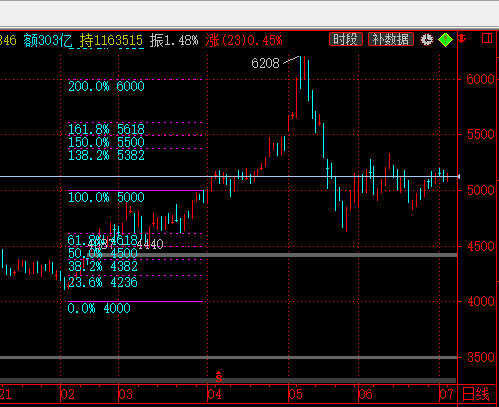Click the 06 month label on time axis
This screenshot has width=499, height=407.
[x=366, y=394]
